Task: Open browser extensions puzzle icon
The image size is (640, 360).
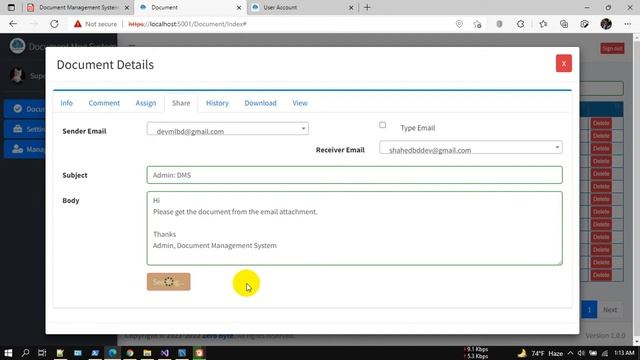Action: (520, 24)
